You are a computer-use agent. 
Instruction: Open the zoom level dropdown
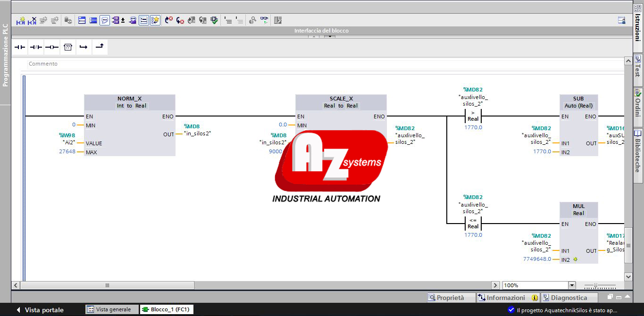(x=572, y=285)
